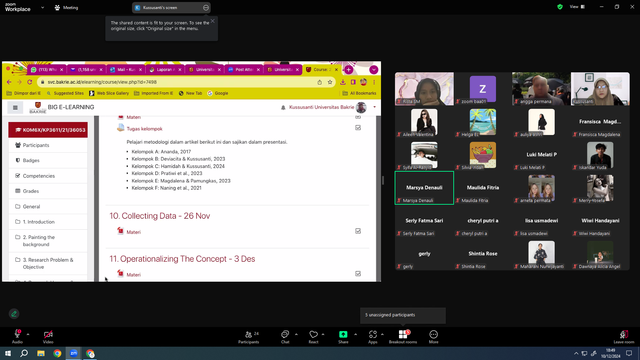Open new browser tab with plus icon
The image size is (640, 360).
[x=349, y=70]
